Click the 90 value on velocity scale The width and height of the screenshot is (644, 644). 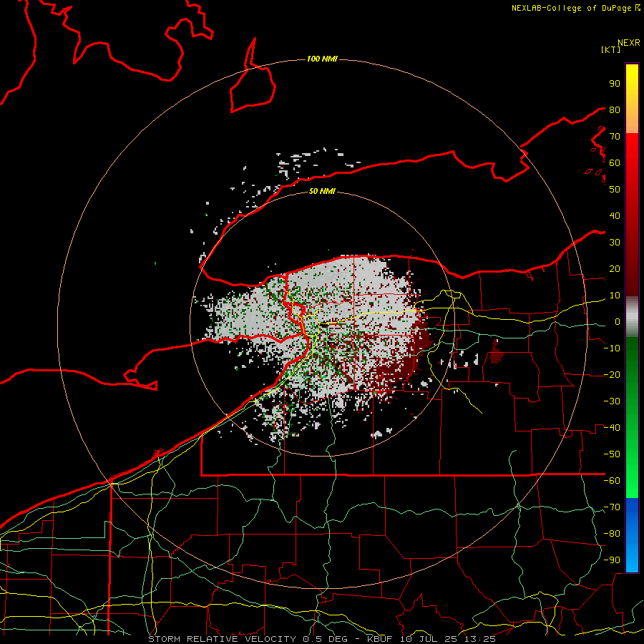(x=615, y=84)
